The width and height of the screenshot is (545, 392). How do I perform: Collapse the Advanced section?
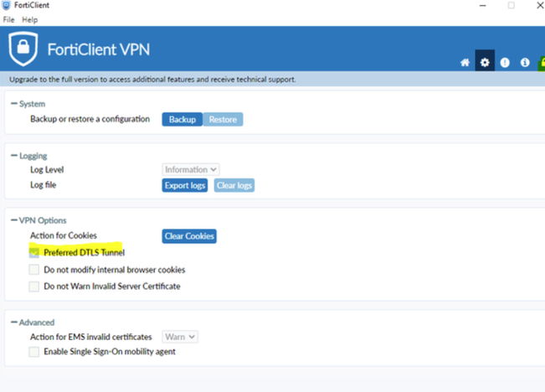click(x=14, y=322)
